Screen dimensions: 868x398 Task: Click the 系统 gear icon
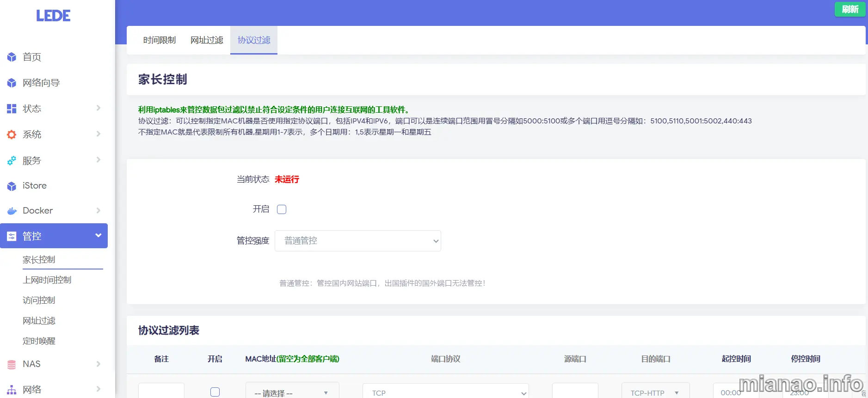coord(12,135)
